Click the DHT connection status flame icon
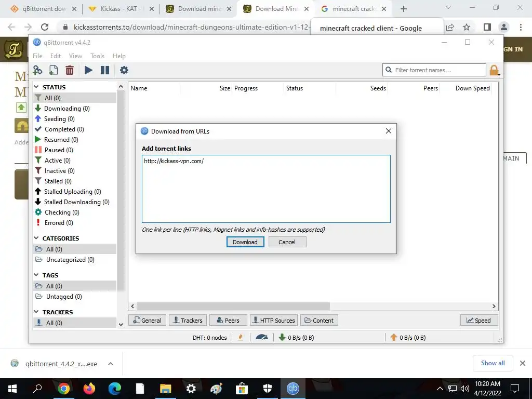 [241, 337]
